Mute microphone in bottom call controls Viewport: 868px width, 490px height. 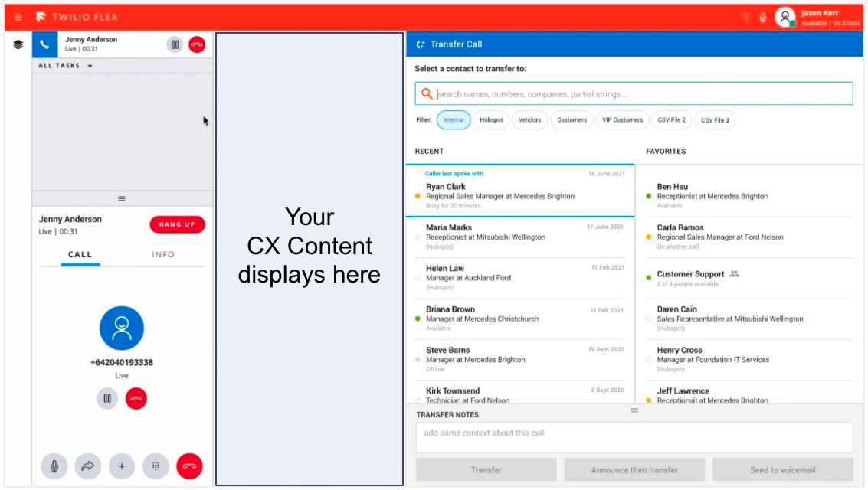[54, 466]
